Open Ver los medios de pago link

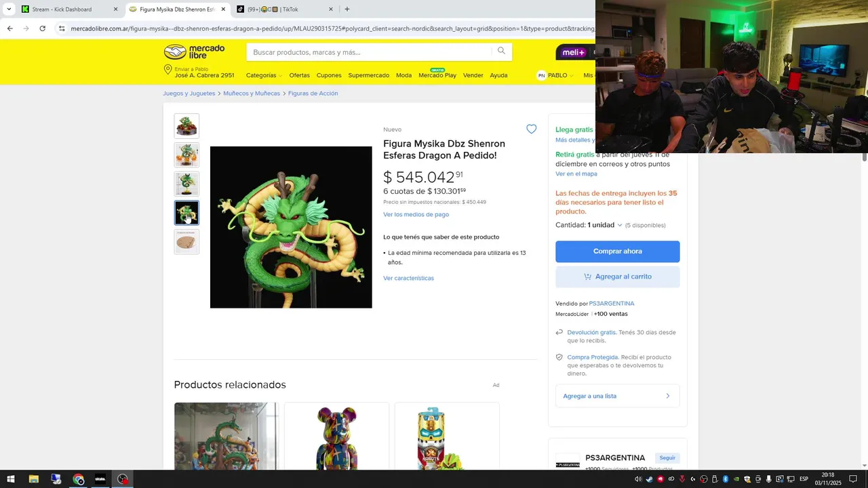pyautogui.click(x=416, y=214)
